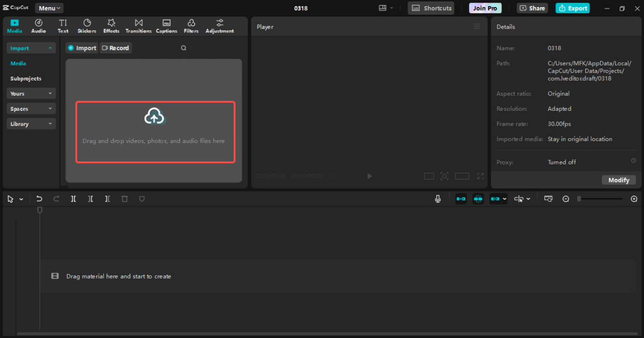Open the Adjustment tab
The width and height of the screenshot is (644, 338).
pos(219,26)
